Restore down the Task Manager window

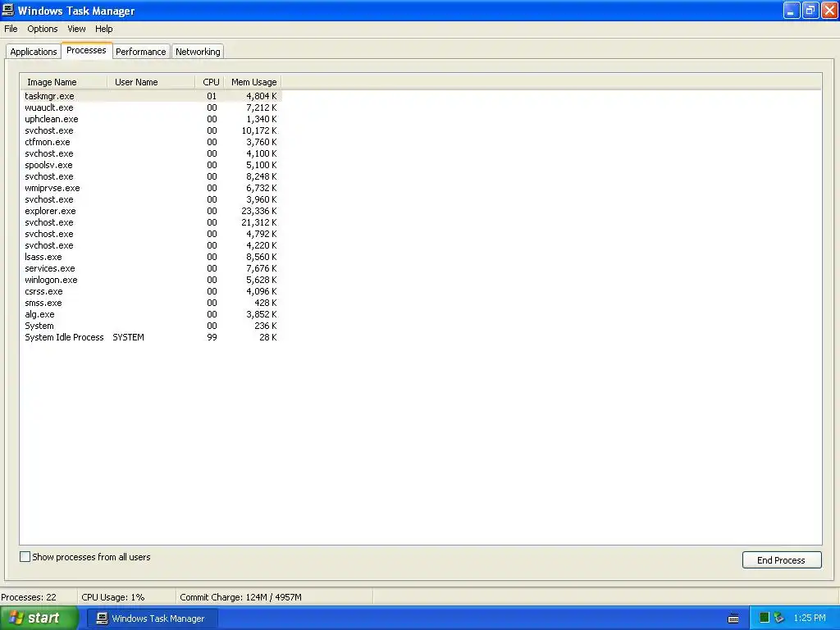click(x=810, y=10)
